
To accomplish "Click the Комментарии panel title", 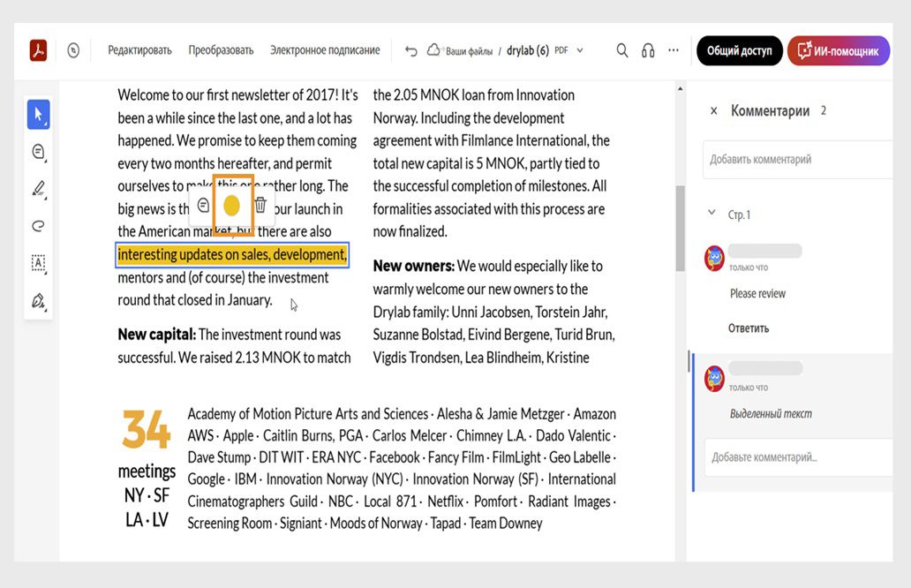I will point(770,110).
